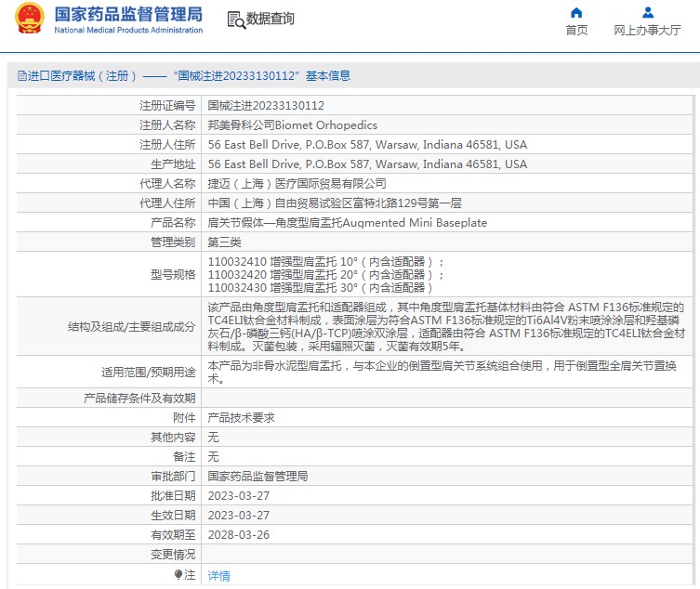Select the 其他内容 value 无

214,438
